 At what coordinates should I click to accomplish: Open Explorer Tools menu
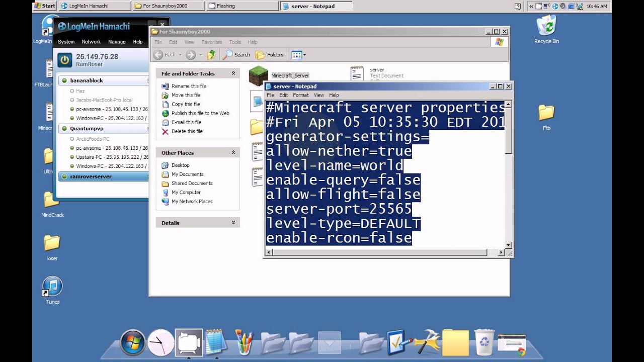point(235,42)
